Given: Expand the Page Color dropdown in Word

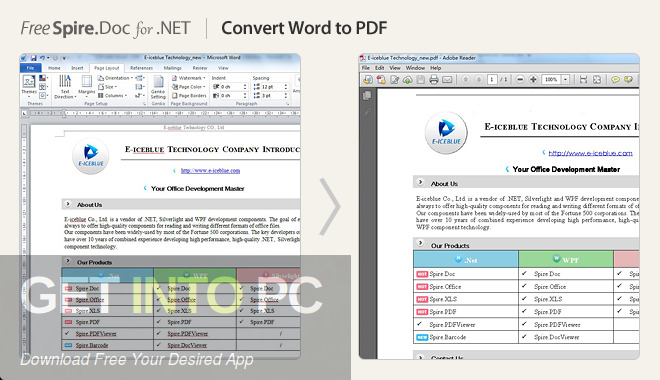Looking at the screenshot, I should tap(189, 87).
